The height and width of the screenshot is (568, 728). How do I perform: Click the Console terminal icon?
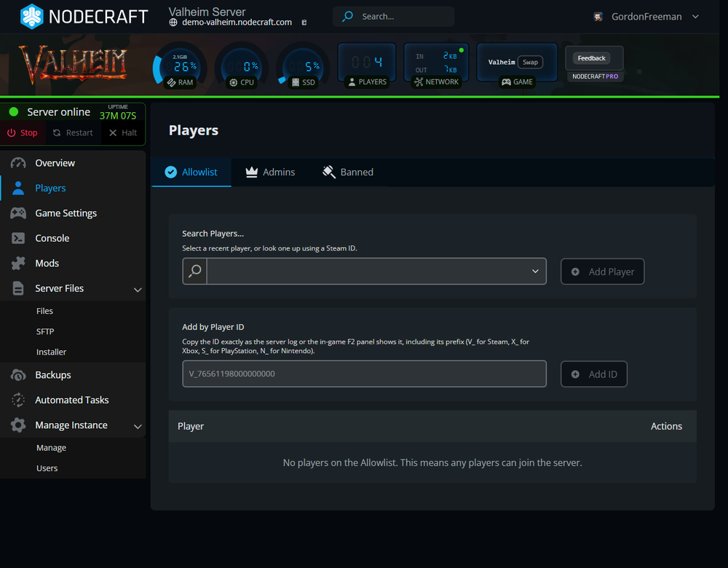coord(18,238)
